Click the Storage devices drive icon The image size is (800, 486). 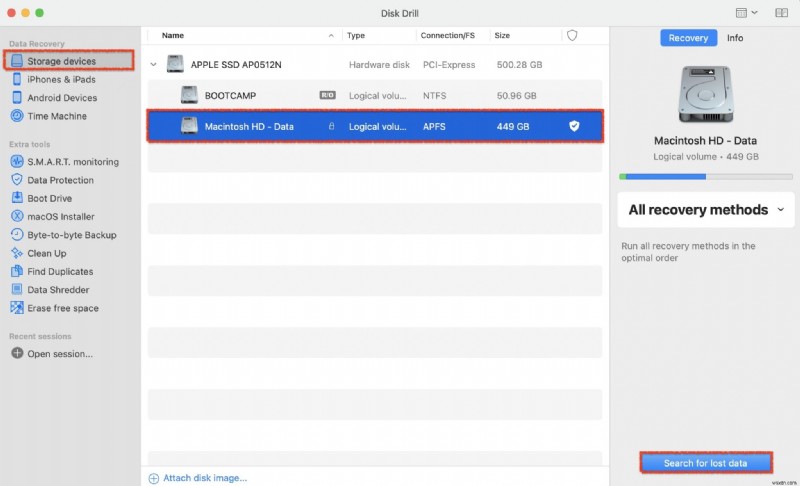click(x=17, y=61)
